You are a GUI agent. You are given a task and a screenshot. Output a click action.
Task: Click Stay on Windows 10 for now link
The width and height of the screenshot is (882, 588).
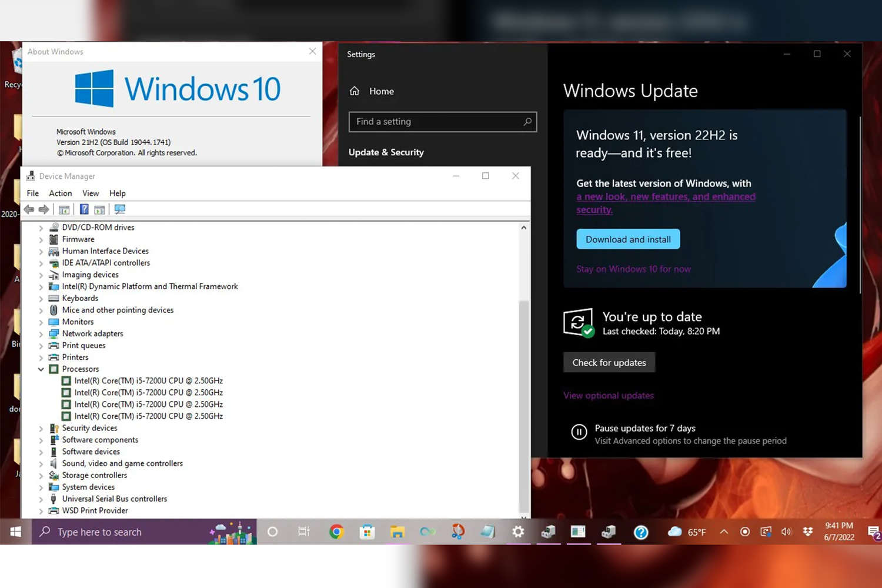pyautogui.click(x=633, y=269)
